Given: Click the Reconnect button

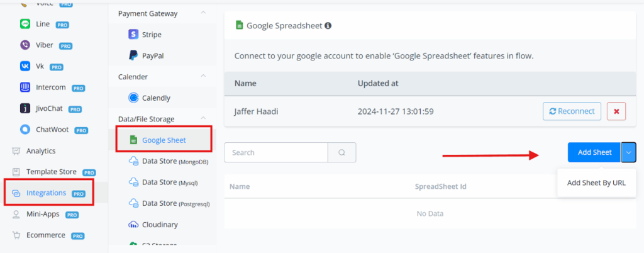Looking at the screenshot, I should (x=572, y=111).
